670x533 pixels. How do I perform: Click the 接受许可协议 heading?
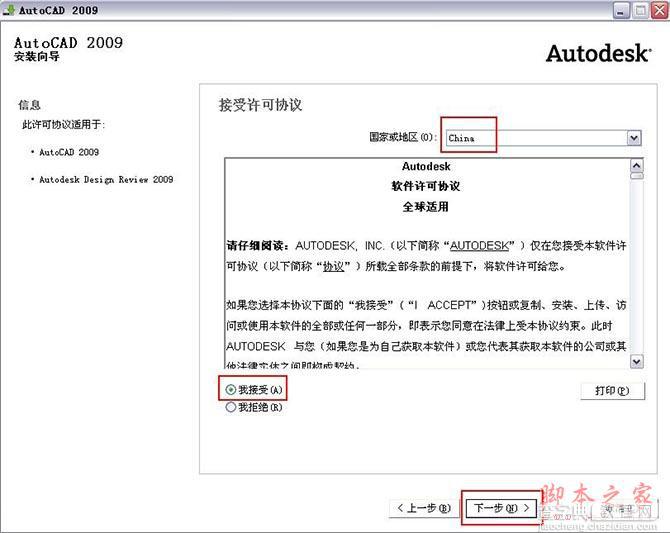point(261,105)
